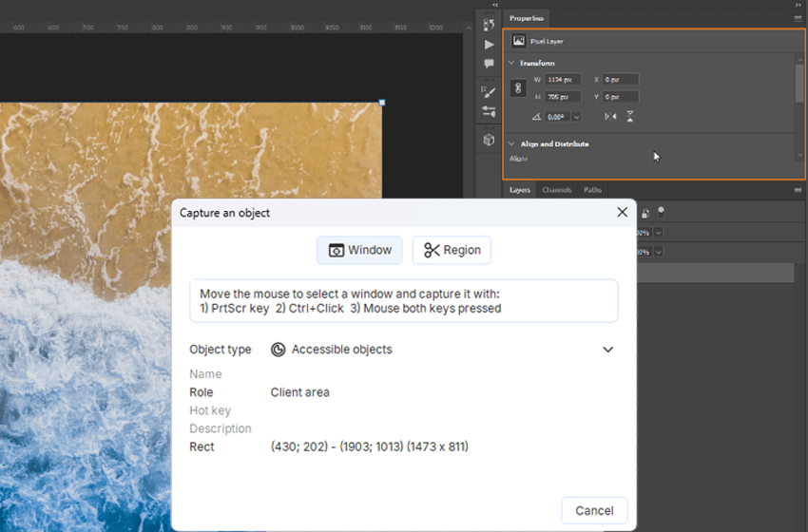Click the horizontal ruler above canvas
808x532 pixels.
(232, 28)
